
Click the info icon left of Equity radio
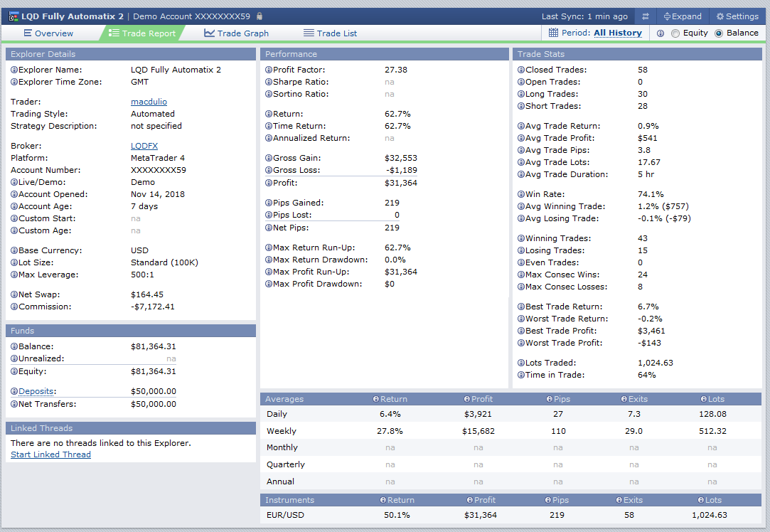661,33
